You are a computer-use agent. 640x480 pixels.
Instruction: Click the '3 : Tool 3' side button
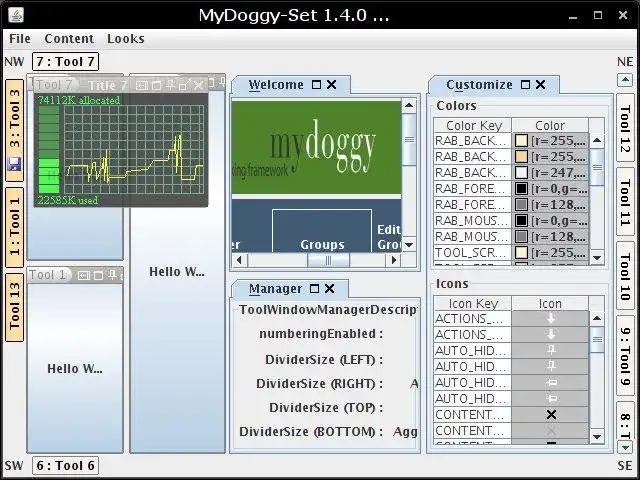[x=15, y=130]
